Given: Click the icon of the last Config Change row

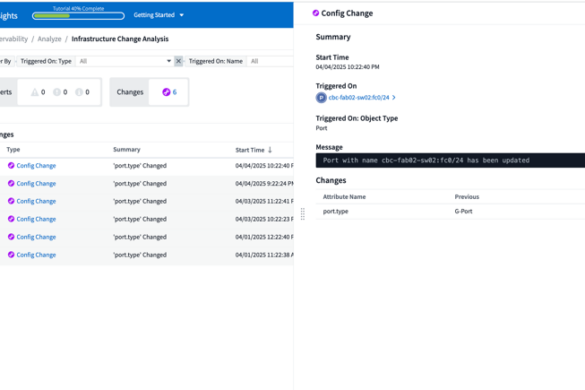Looking at the screenshot, I should click(x=11, y=255).
